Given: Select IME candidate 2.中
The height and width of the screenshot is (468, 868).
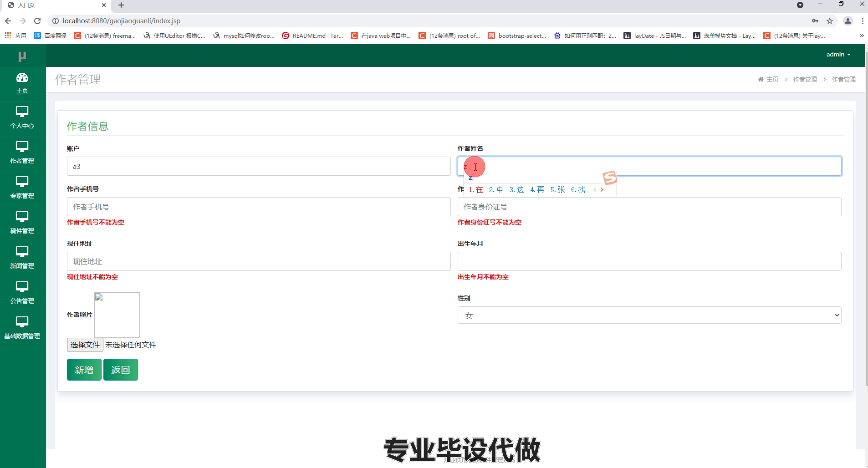Looking at the screenshot, I should coord(496,190).
